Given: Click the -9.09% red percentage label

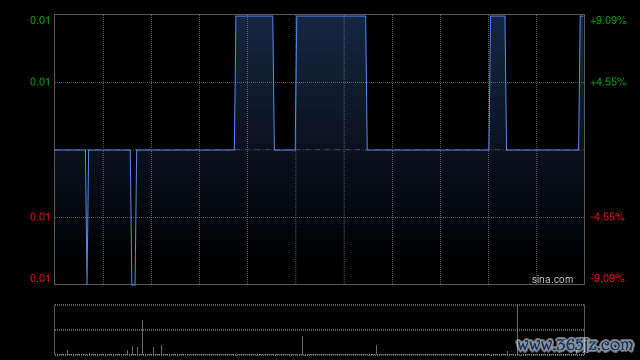Looking at the screenshot, I should tap(607, 278).
